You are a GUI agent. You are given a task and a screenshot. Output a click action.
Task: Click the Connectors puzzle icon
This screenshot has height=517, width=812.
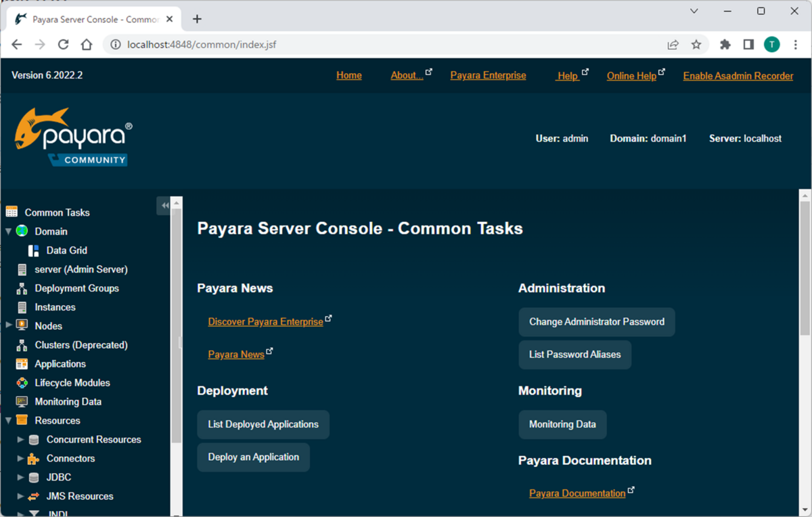(33, 458)
